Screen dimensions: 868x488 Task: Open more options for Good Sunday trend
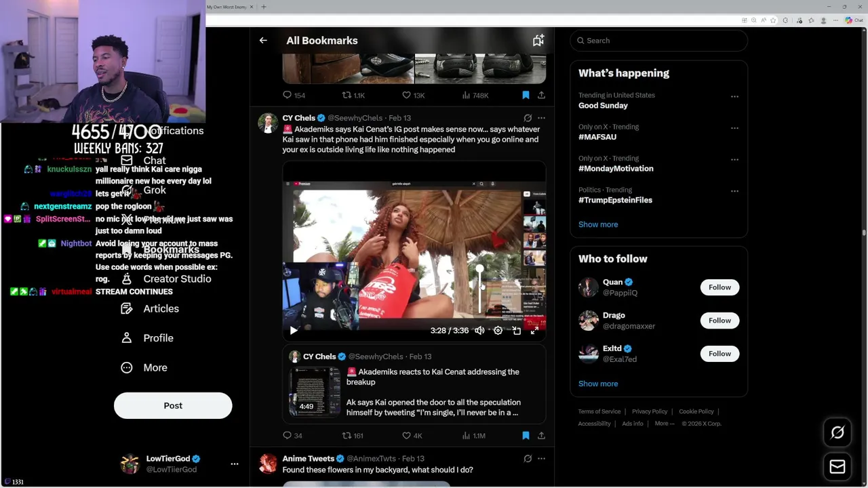click(x=734, y=96)
